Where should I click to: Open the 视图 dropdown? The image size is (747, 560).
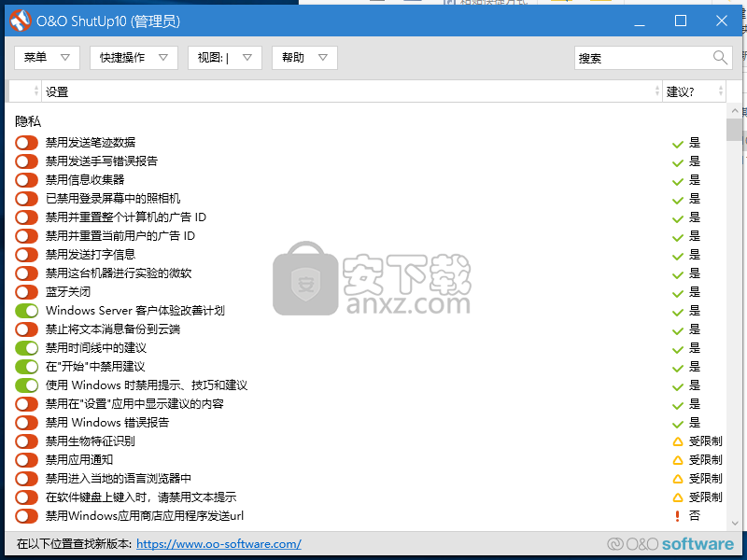(225, 58)
